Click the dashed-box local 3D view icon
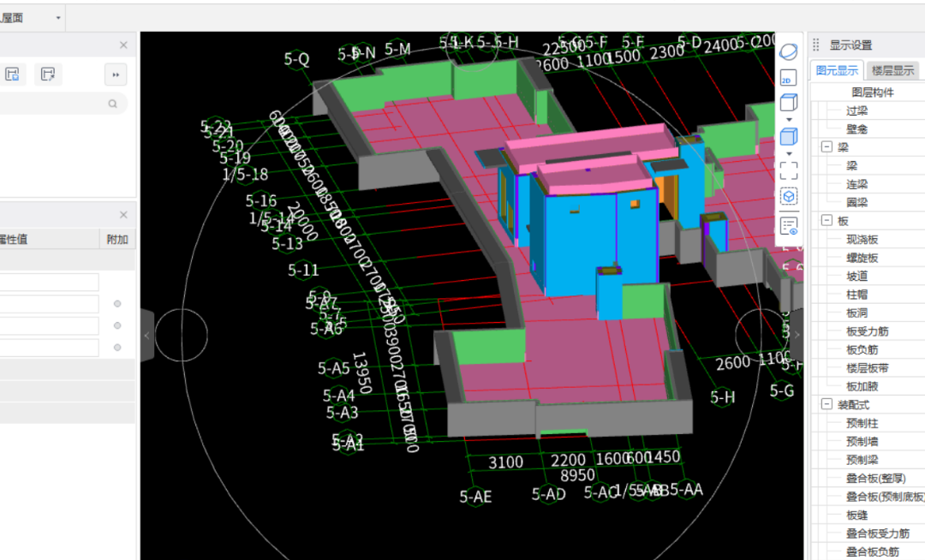 tap(789, 196)
